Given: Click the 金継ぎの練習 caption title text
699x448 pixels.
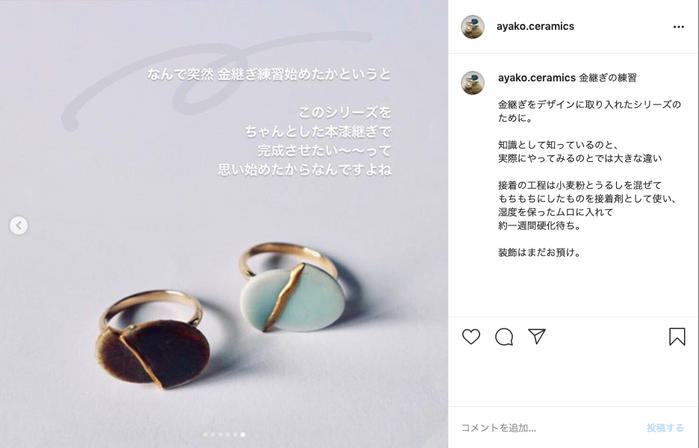Looking at the screenshot, I should click(607, 78).
